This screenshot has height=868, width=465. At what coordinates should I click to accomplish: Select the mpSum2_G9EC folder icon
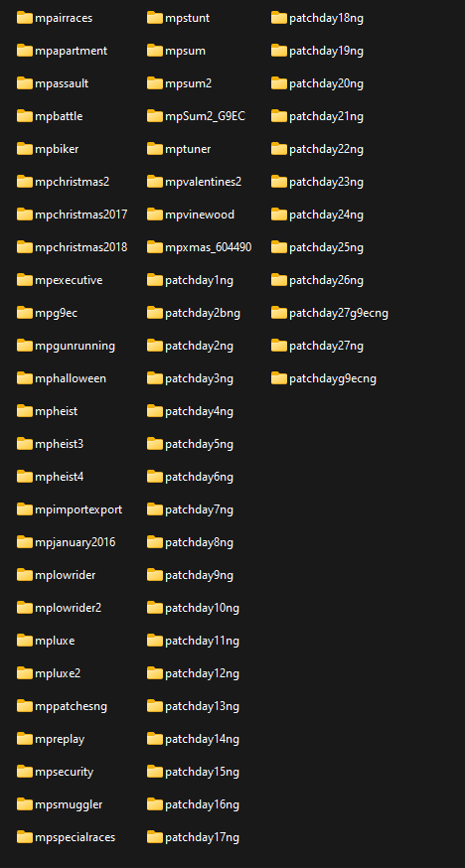tap(155, 116)
